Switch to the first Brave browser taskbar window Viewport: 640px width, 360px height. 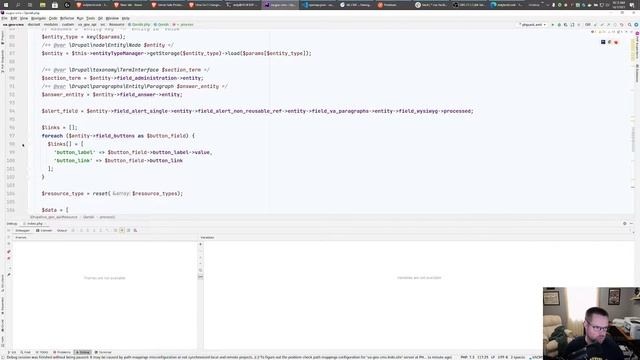click(x=93, y=5)
